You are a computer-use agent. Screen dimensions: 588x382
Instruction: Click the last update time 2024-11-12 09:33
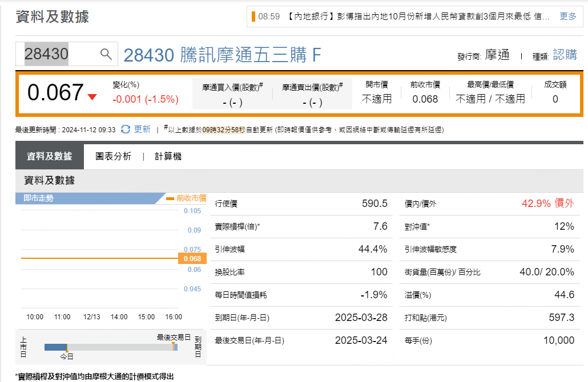click(x=88, y=130)
